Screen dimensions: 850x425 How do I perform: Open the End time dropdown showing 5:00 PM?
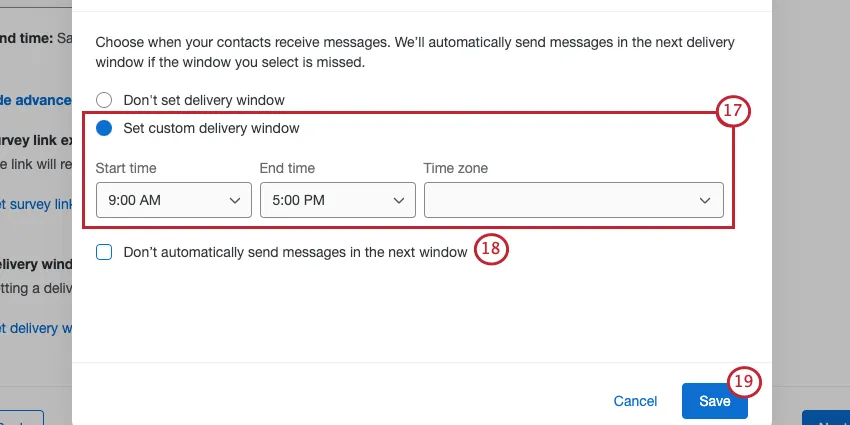[337, 200]
